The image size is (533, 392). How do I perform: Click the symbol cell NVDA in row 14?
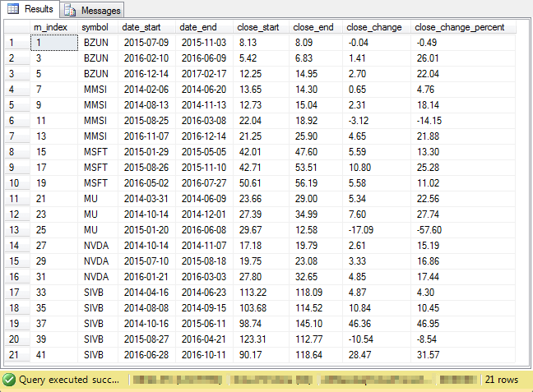coord(98,246)
